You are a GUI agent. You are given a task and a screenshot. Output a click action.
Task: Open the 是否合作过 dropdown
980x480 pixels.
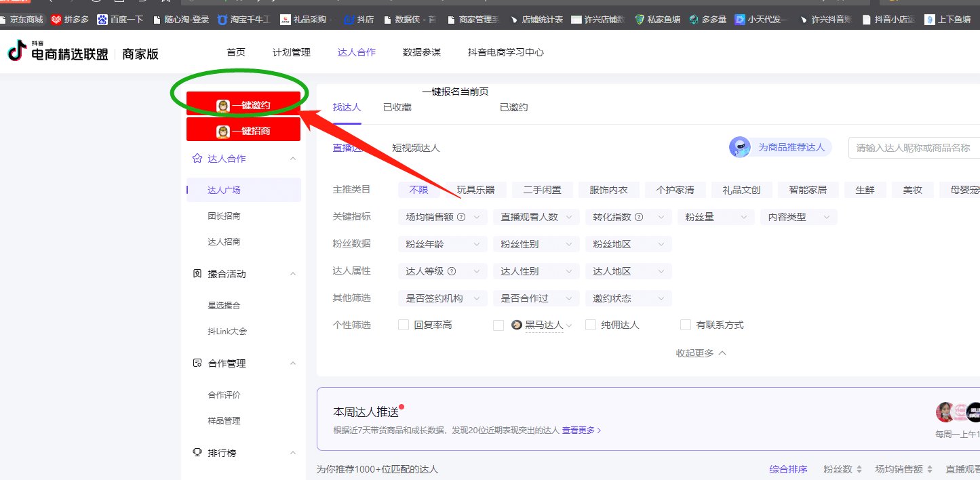(536, 298)
